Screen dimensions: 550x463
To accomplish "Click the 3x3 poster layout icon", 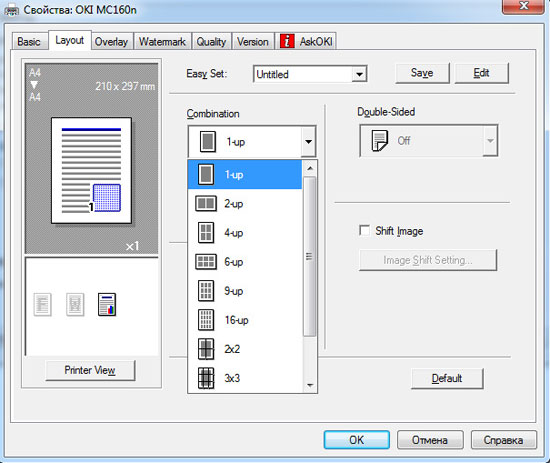I will point(206,378).
